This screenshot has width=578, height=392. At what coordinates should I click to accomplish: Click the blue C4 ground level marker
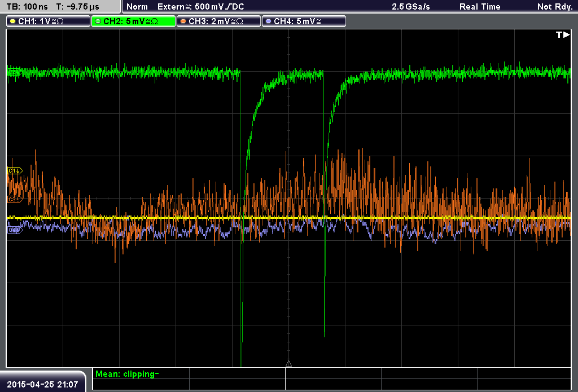[x=15, y=230]
